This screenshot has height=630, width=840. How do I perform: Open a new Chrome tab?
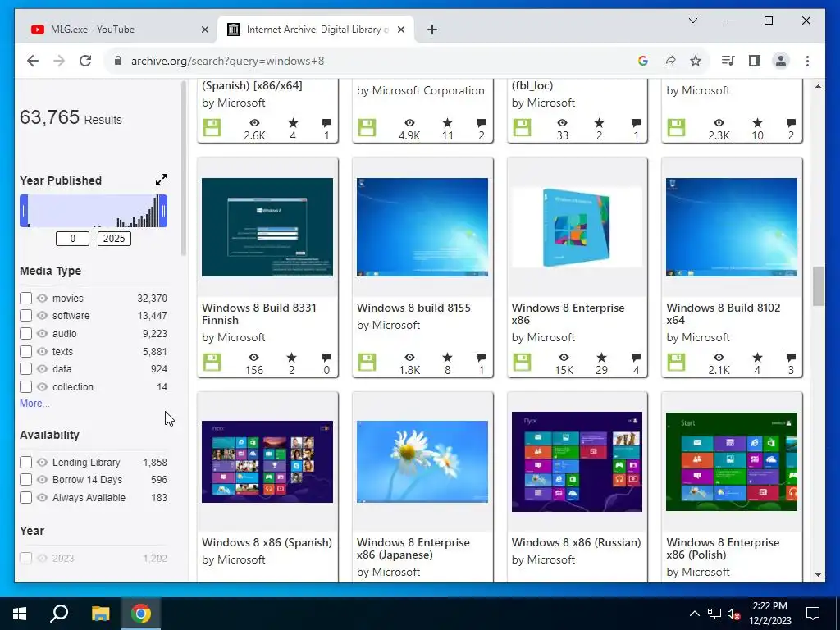(432, 30)
